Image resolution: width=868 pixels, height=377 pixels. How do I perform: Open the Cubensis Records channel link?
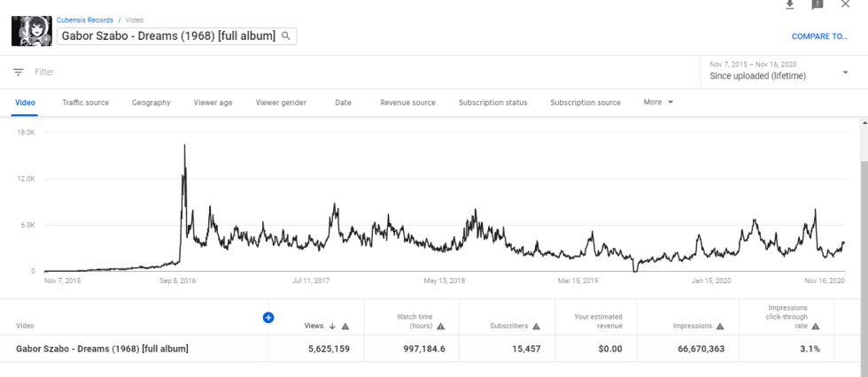pyautogui.click(x=85, y=19)
